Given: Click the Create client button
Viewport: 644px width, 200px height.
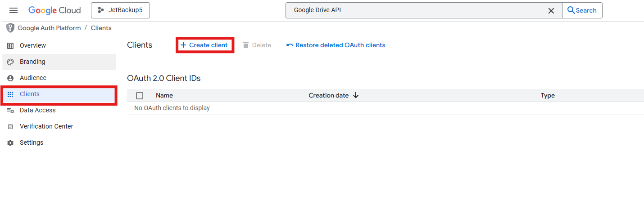Looking at the screenshot, I should [x=204, y=45].
